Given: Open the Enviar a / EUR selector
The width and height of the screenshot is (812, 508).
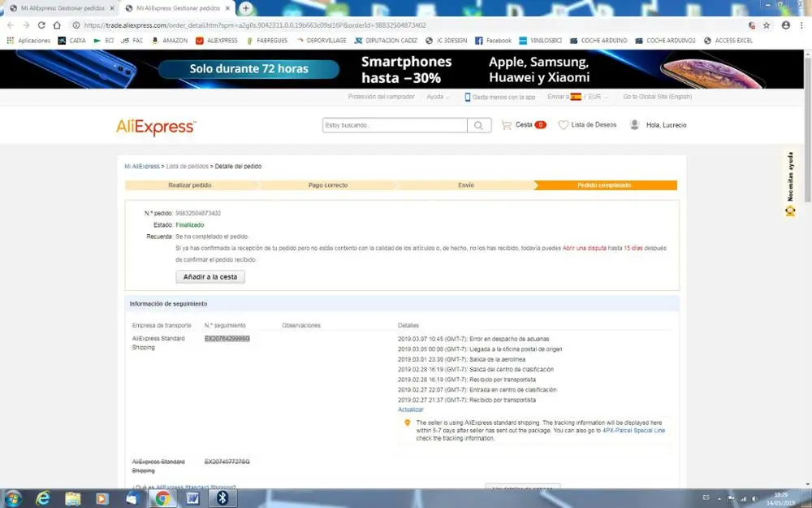Looking at the screenshot, I should [577, 97].
